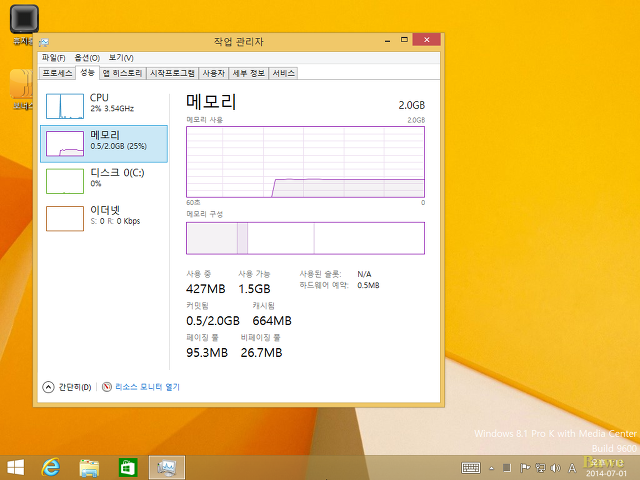Screen dimensions: 640x480
Task: Switch to the 앱 히스토리 tab
Action: (x=122, y=73)
